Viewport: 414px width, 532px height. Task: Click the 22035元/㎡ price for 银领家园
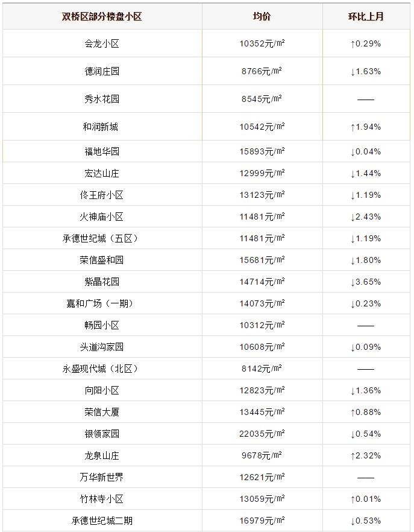click(x=262, y=434)
